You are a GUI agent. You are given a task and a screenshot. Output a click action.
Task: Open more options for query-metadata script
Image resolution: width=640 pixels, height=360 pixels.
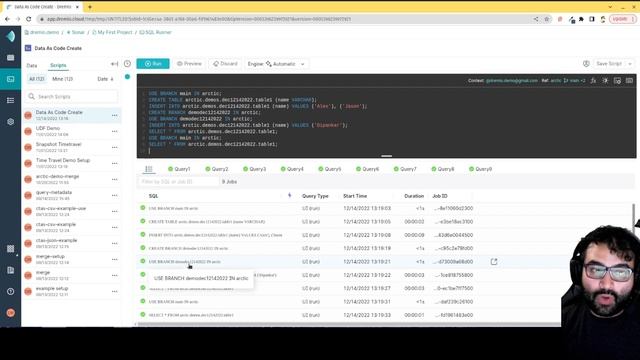tap(115, 196)
